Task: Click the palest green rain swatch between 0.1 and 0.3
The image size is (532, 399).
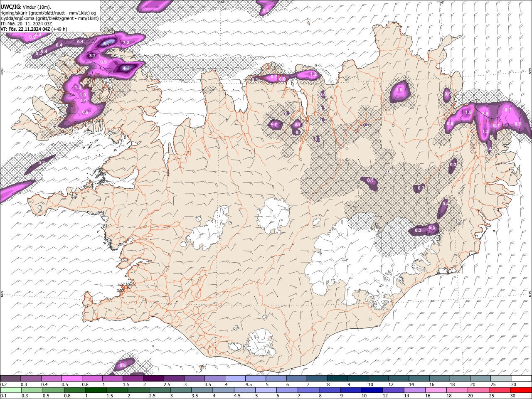Action: 11,390
